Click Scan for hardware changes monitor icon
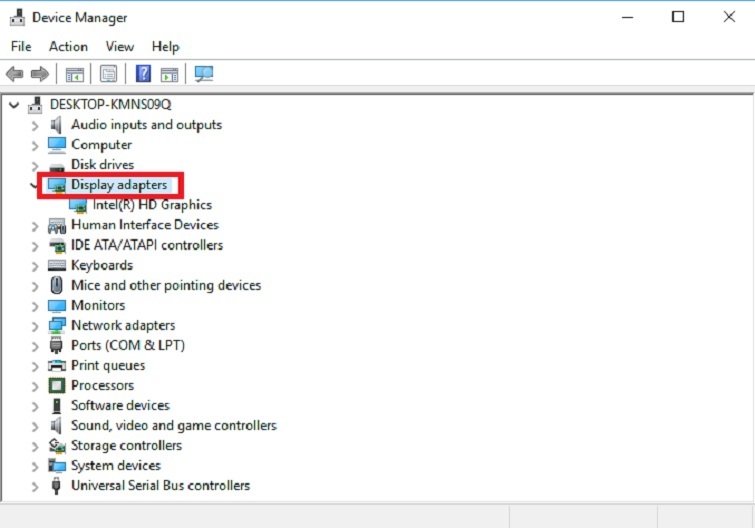The height and width of the screenshot is (528, 755). [204, 74]
